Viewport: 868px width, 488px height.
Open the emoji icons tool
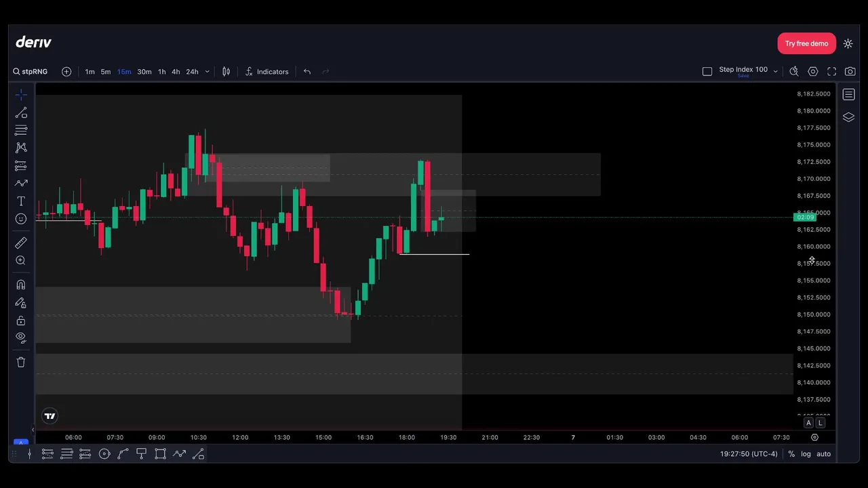(21, 219)
